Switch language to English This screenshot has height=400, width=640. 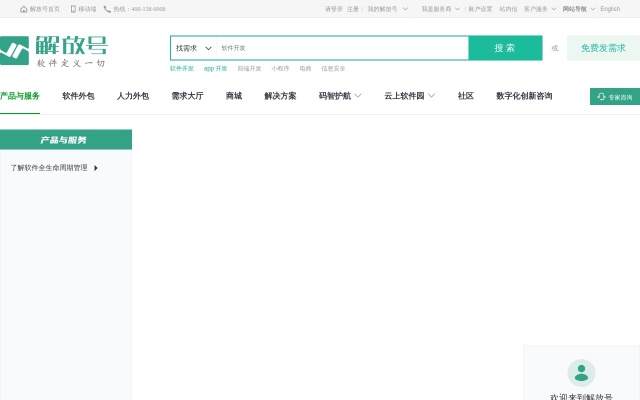[x=610, y=9]
